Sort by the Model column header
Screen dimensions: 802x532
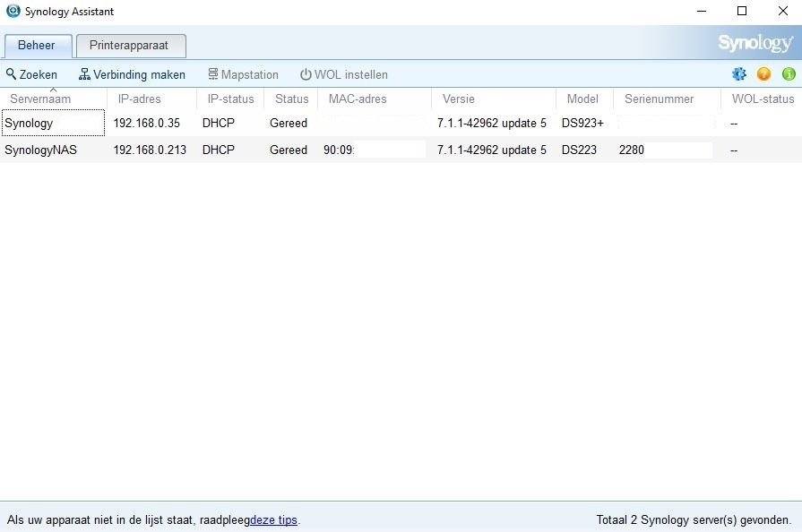point(584,99)
